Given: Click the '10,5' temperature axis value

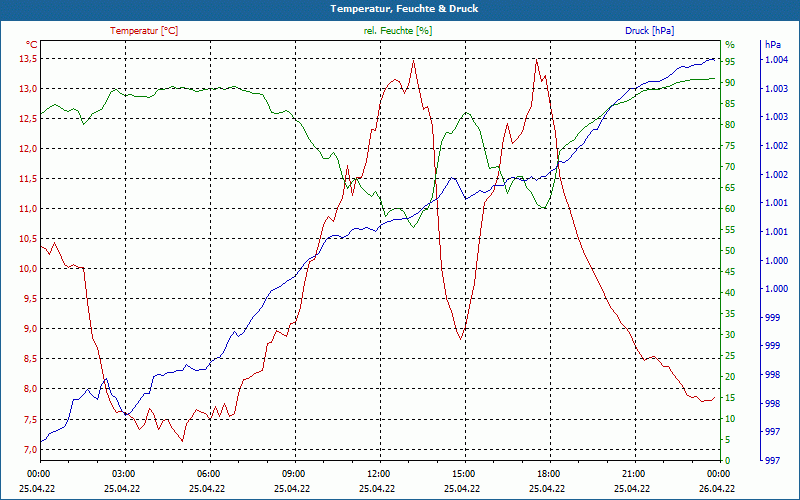Looking at the screenshot, I should point(29,239).
